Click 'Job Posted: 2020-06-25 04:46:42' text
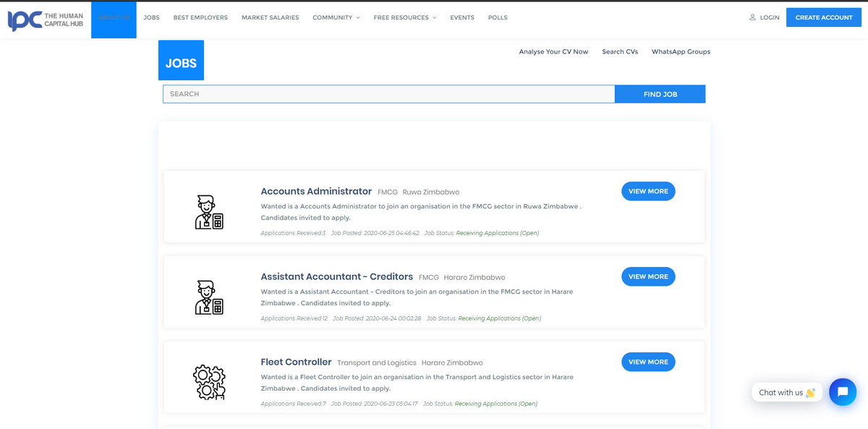 pos(375,233)
